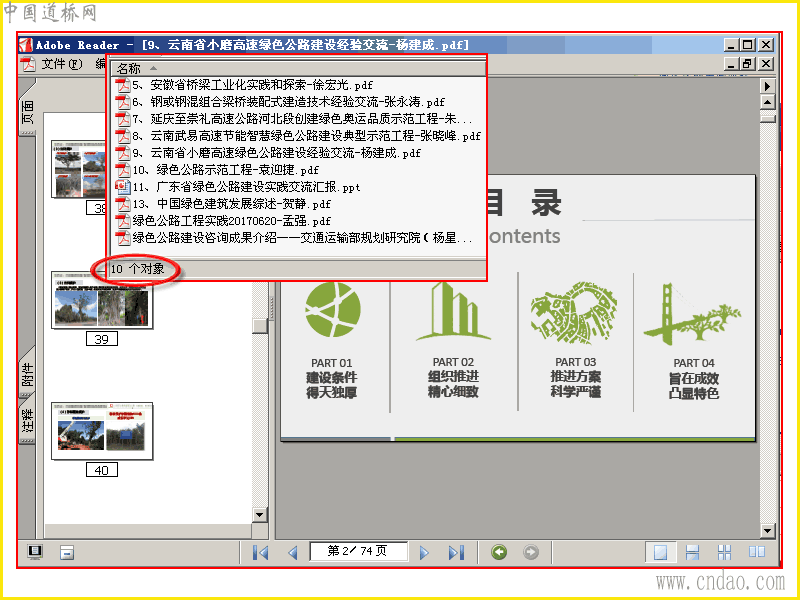Click the 10 个对象 status bar text

[x=138, y=269]
